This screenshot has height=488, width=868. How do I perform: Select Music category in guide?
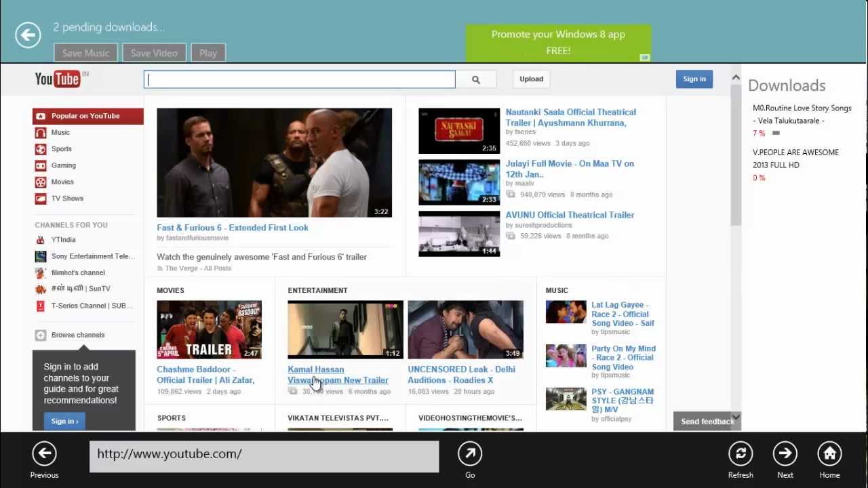coord(60,133)
